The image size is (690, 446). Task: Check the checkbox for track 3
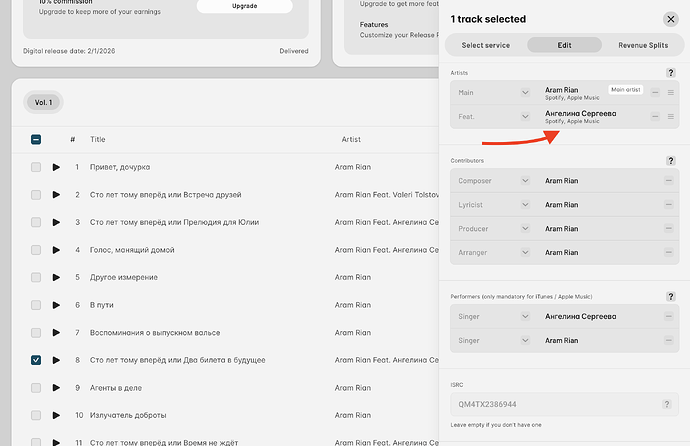point(36,222)
